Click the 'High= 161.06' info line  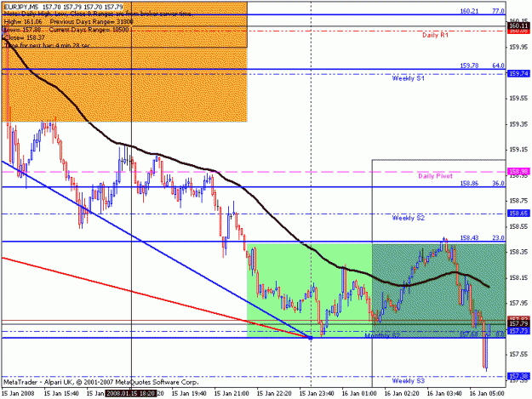[24, 22]
